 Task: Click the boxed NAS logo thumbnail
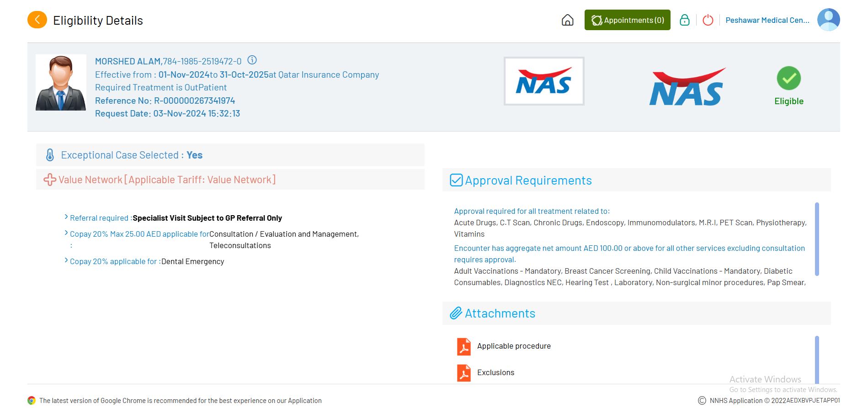click(543, 81)
